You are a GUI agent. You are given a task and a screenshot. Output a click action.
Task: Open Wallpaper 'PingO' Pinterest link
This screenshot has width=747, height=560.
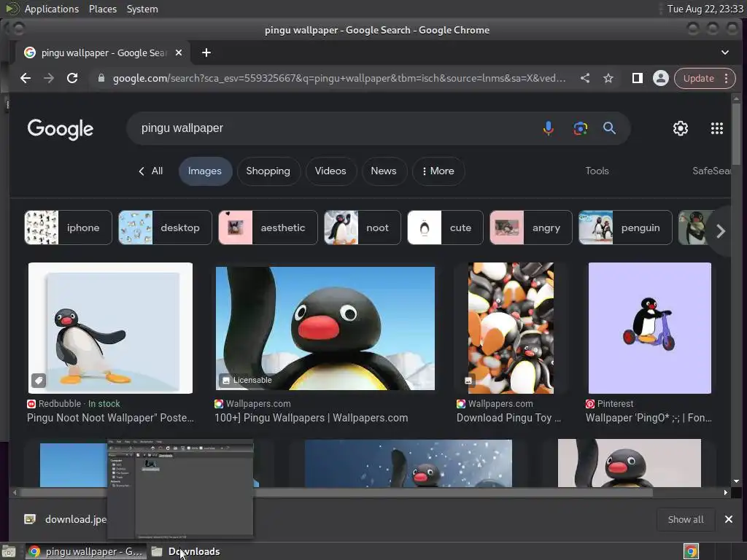click(x=649, y=418)
